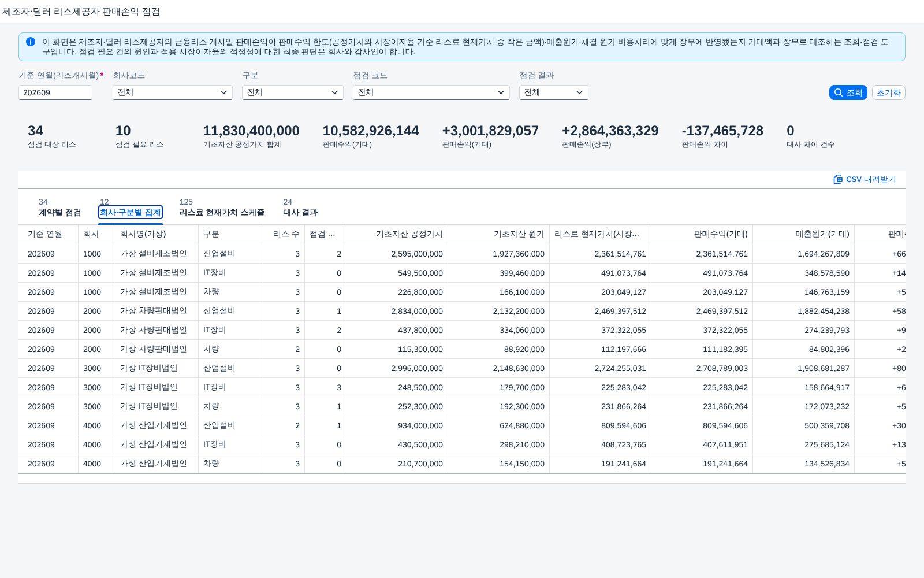Click the 매출원가(기대) column header
The image size is (924, 578).
coord(804,234)
